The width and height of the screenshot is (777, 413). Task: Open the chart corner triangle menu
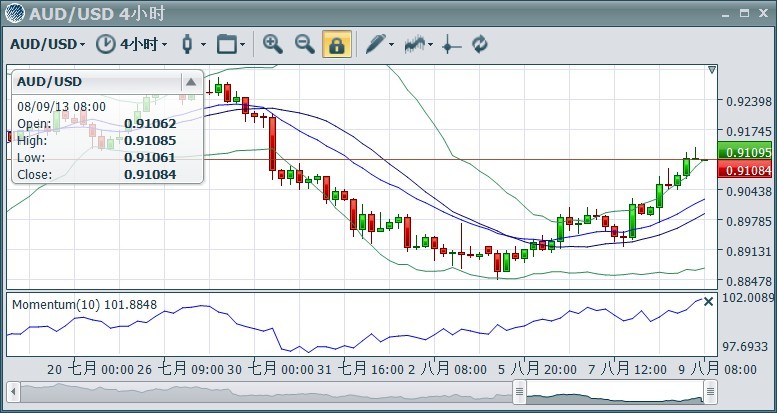click(712, 70)
